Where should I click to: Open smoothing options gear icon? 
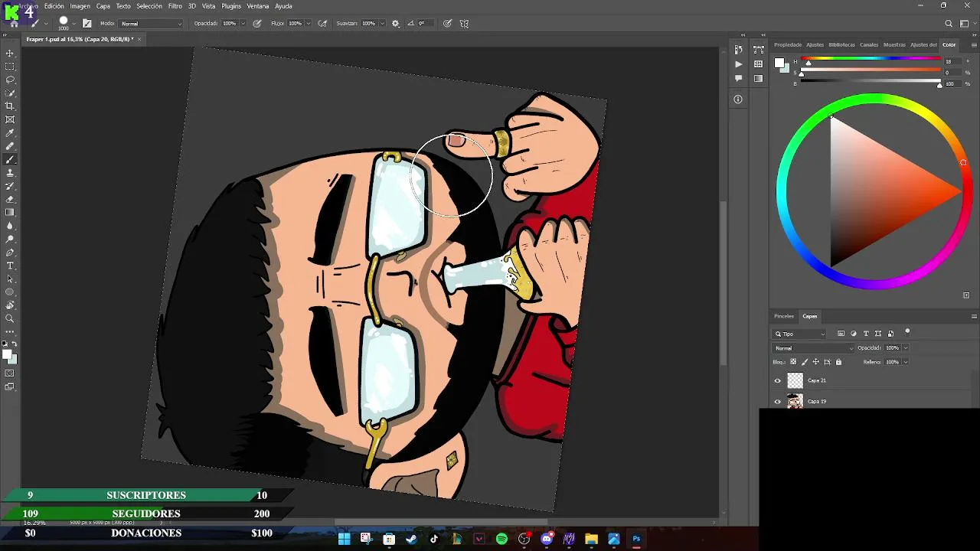(396, 24)
